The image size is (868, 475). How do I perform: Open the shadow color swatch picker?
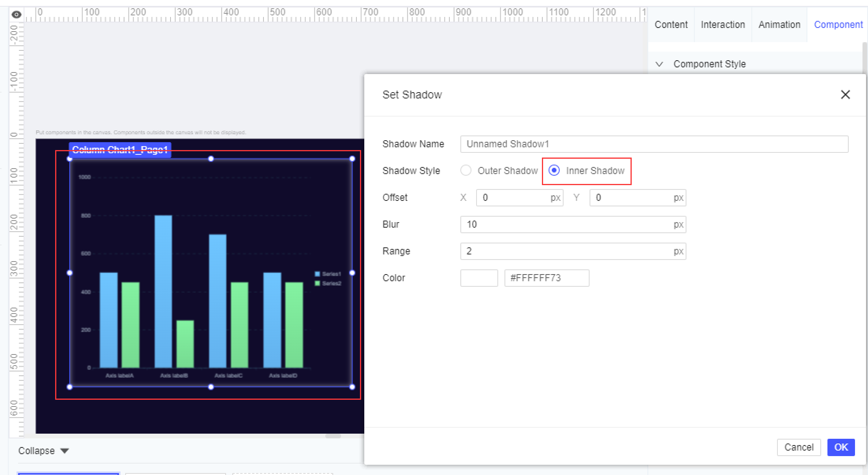tap(479, 278)
